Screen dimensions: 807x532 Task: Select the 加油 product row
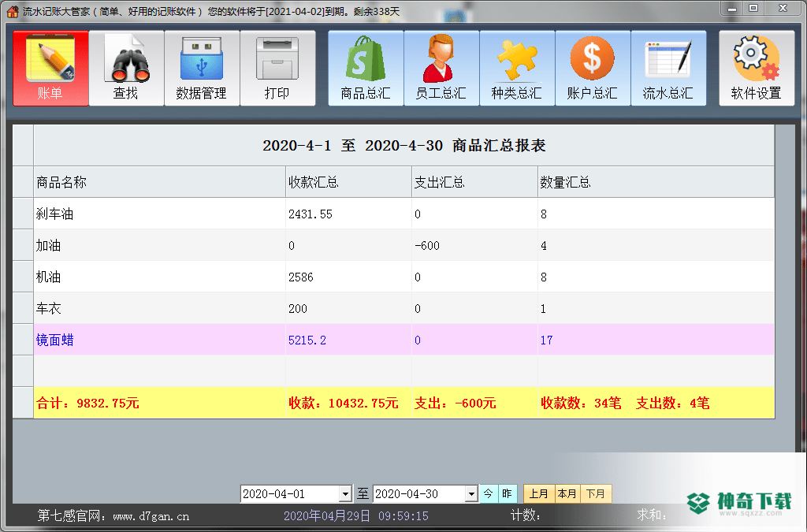(404, 245)
